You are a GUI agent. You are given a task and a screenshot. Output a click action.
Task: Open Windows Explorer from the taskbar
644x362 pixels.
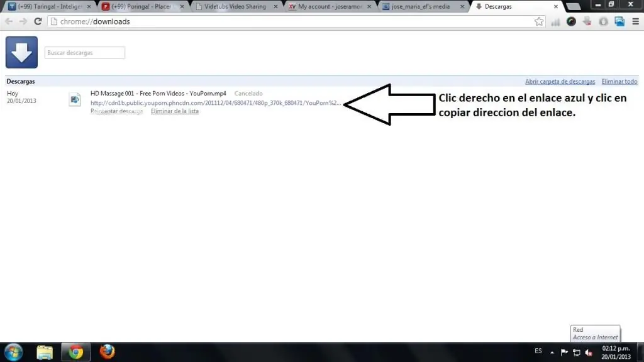pos(45,352)
